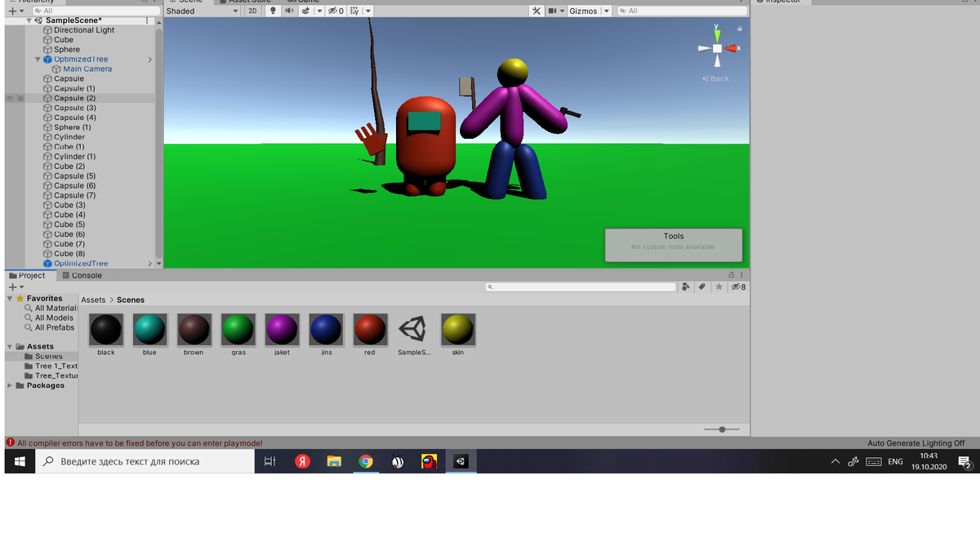Select Cube (8) in Hierarchy
Viewport: 980px width, 551px height.
pyautogui.click(x=69, y=254)
